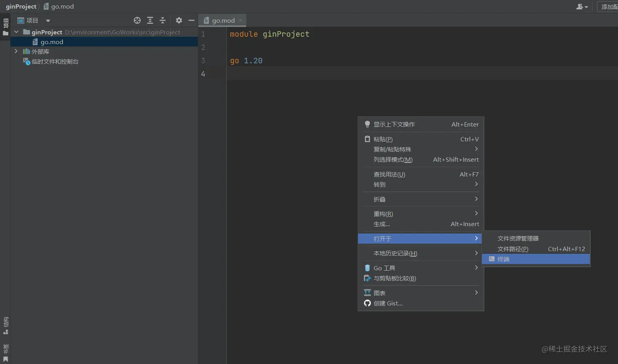Click 'module ginProject' line in editor

269,34
